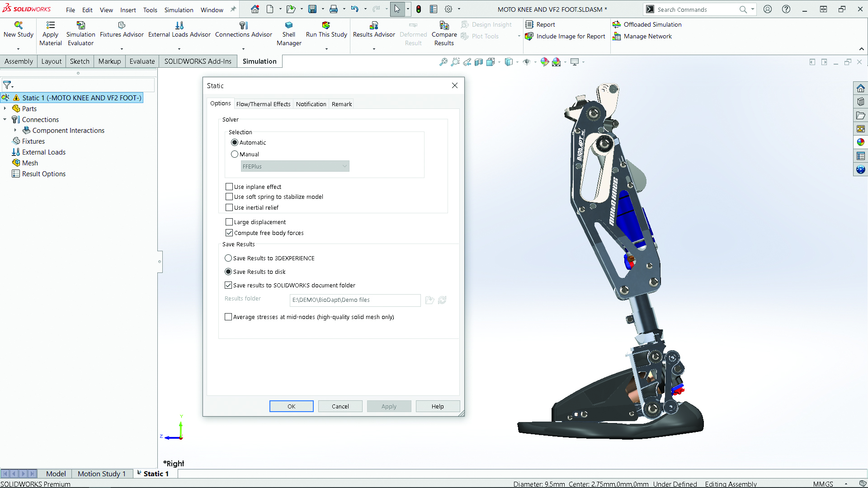Screen dimensions: 868x488
Task: Enable Use inplane effect checkbox
Action: [x=229, y=187]
